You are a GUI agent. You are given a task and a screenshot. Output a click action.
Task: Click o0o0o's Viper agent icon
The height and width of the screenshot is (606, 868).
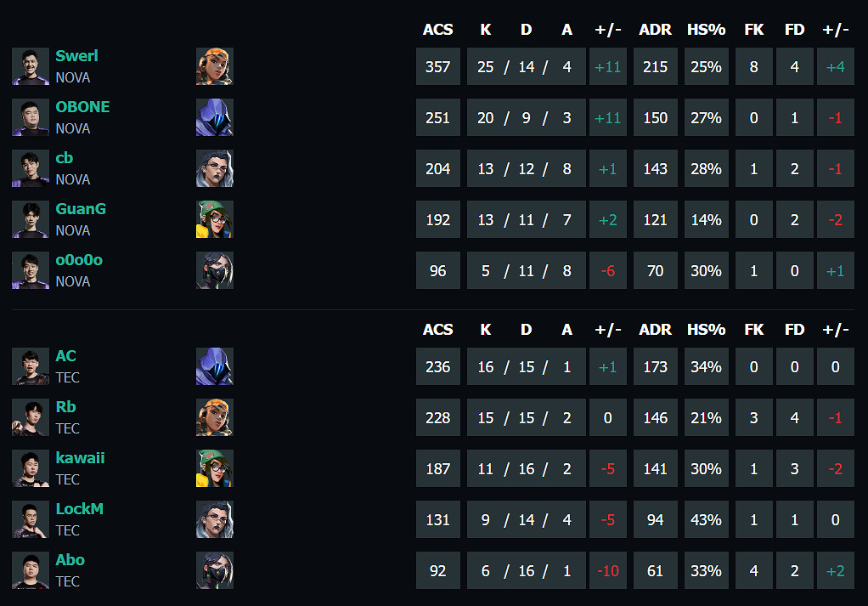click(x=215, y=270)
